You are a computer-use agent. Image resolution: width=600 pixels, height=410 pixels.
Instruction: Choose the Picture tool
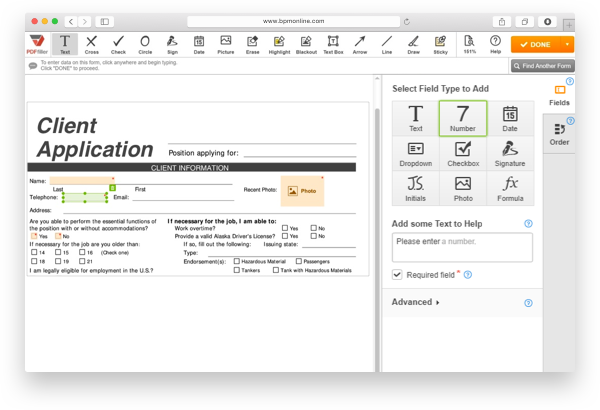226,44
